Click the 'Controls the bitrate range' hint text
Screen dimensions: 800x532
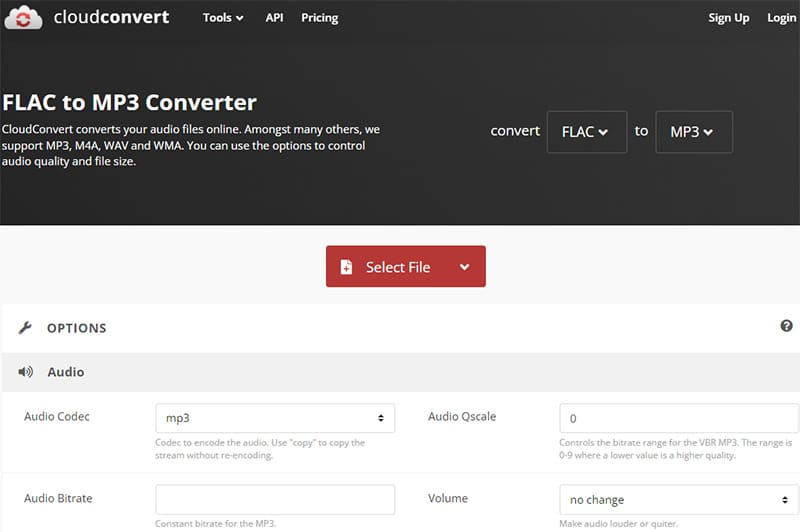pos(676,449)
